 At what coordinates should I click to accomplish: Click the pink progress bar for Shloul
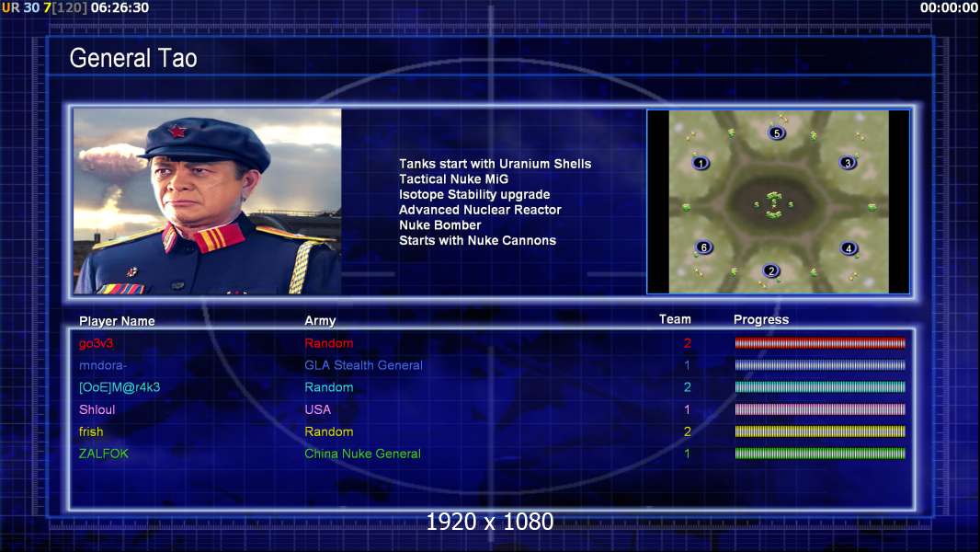tap(820, 409)
